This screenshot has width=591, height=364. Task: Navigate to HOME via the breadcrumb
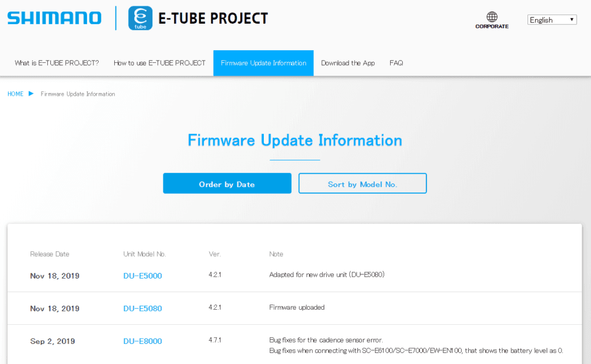16,93
